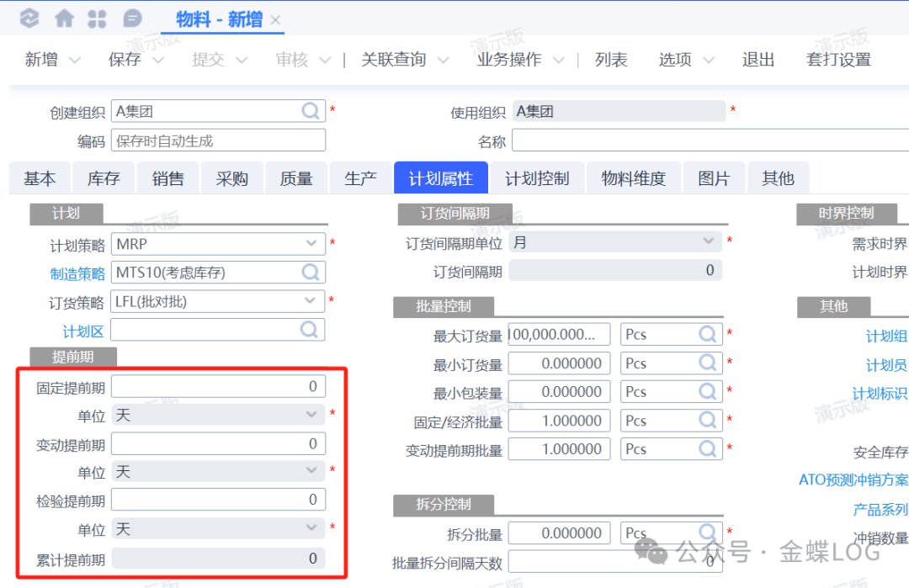
Task: Close the 物料 - 新增 tab
Action: click(275, 19)
